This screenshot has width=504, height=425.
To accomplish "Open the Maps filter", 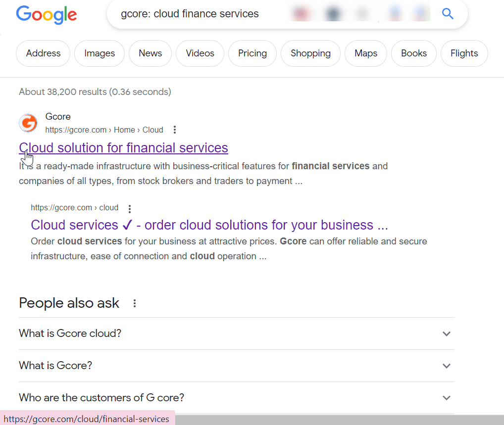I will pyautogui.click(x=366, y=53).
